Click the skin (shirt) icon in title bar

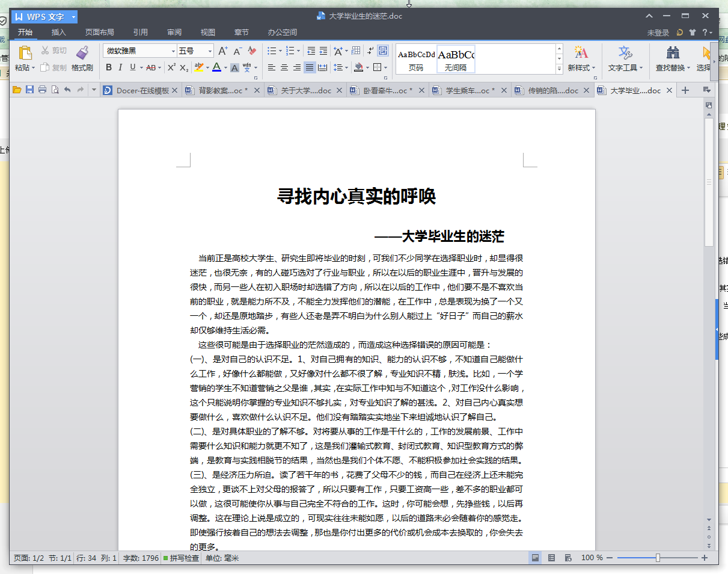tap(693, 32)
